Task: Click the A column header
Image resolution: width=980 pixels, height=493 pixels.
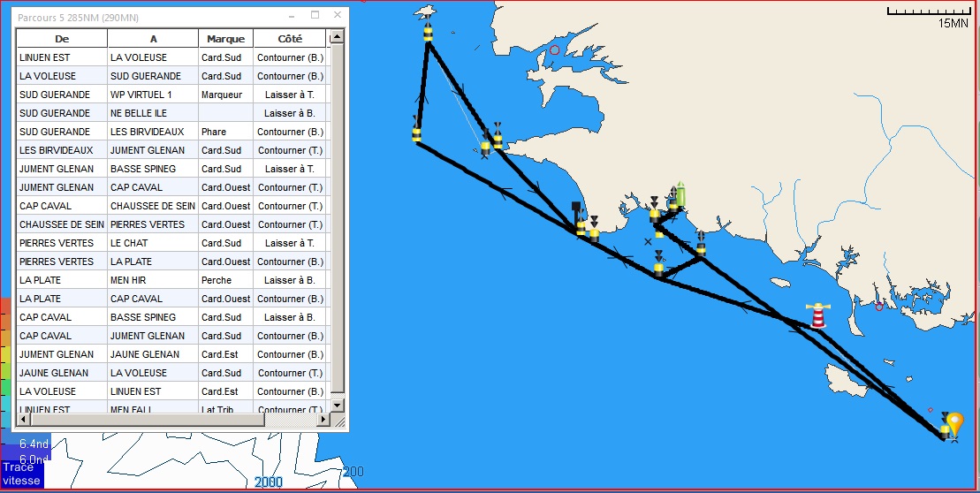Action: (x=153, y=39)
